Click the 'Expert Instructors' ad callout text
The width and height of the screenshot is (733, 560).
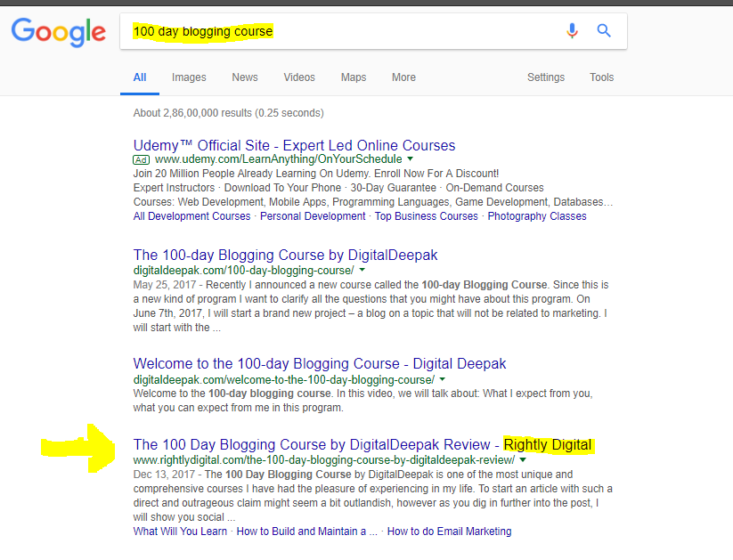(x=174, y=188)
